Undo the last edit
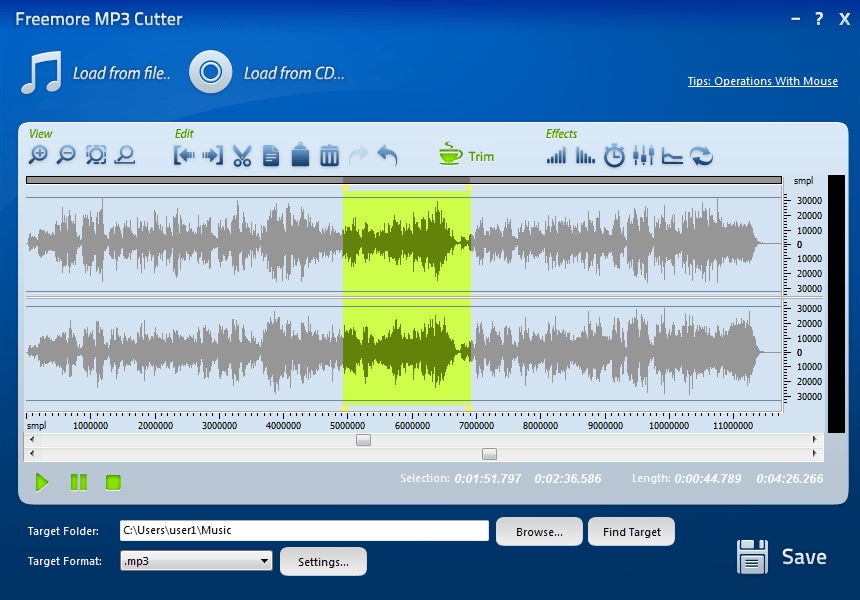This screenshot has width=860, height=600. [x=386, y=155]
